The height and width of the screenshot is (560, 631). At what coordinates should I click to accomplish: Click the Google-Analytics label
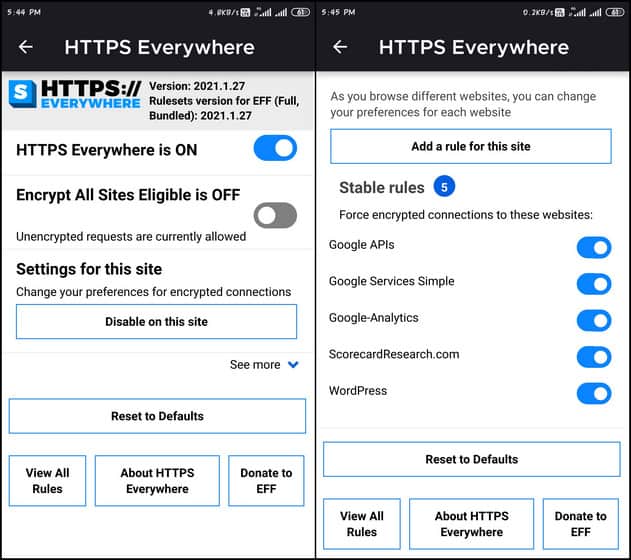373,318
